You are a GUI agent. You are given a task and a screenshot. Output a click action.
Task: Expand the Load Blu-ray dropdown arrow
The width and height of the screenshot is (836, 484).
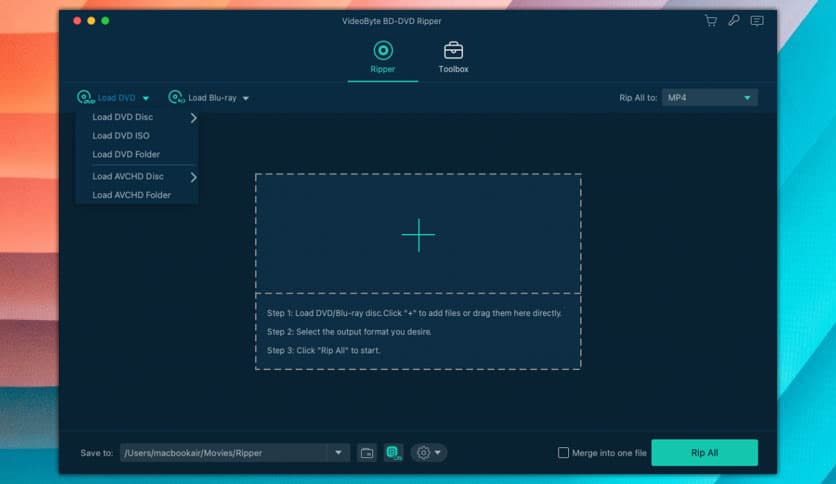246,98
